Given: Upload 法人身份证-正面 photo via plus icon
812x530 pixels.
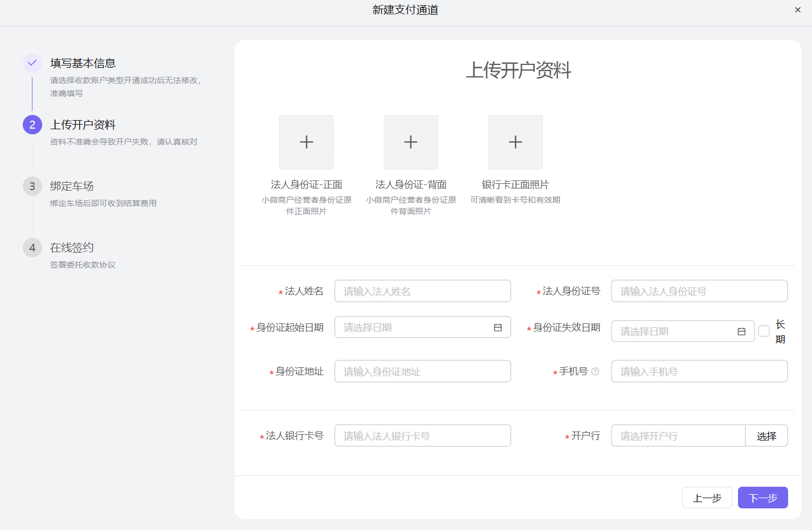Looking at the screenshot, I should pyautogui.click(x=306, y=142).
